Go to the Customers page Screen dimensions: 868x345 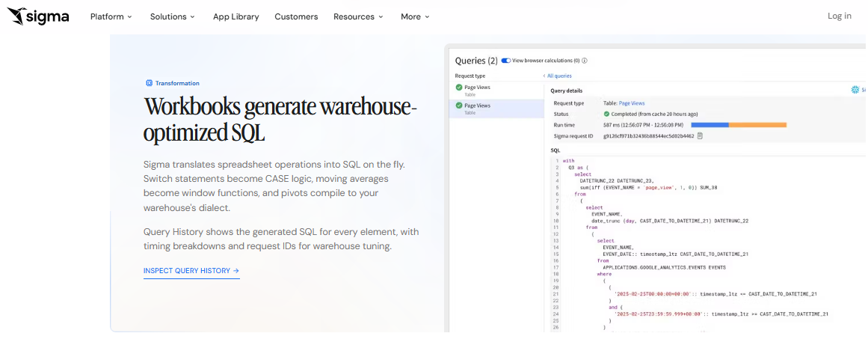296,16
